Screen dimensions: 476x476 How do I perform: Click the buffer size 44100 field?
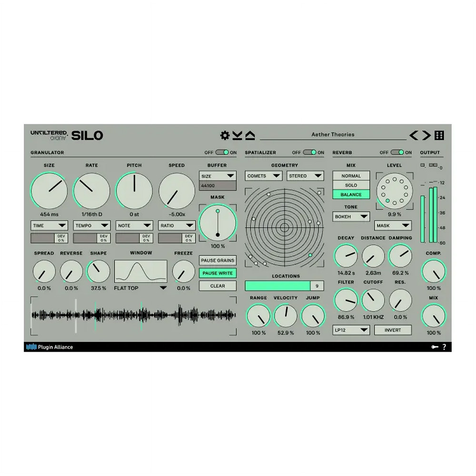pyautogui.click(x=218, y=186)
